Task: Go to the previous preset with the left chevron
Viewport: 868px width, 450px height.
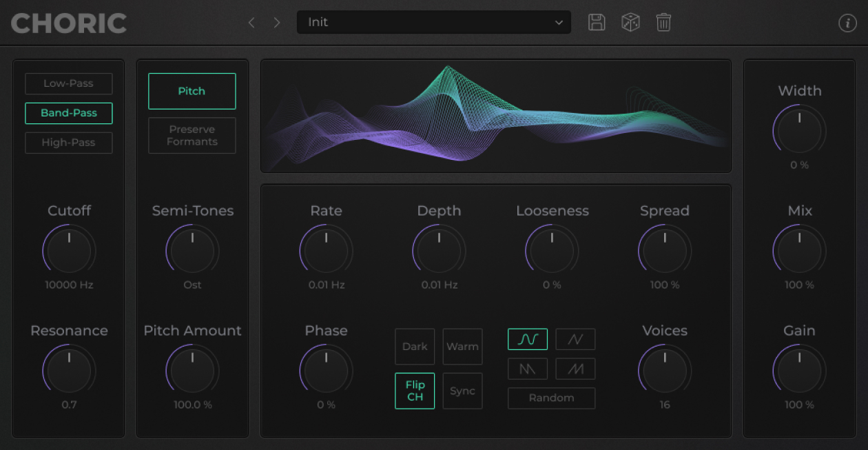Action: pos(251,23)
